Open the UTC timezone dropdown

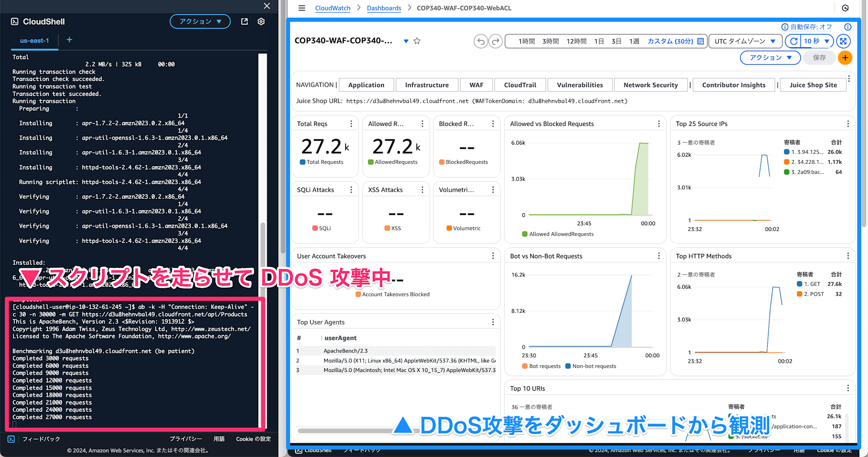[745, 41]
